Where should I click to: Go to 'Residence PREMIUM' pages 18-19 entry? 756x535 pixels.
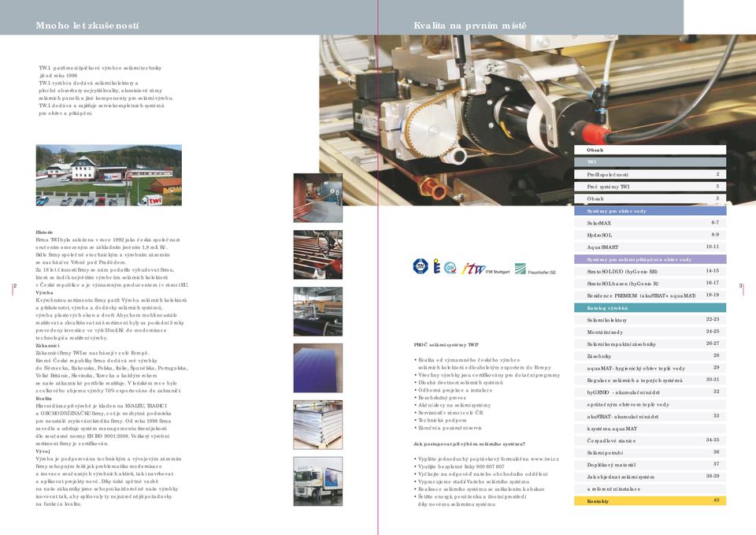650,295
